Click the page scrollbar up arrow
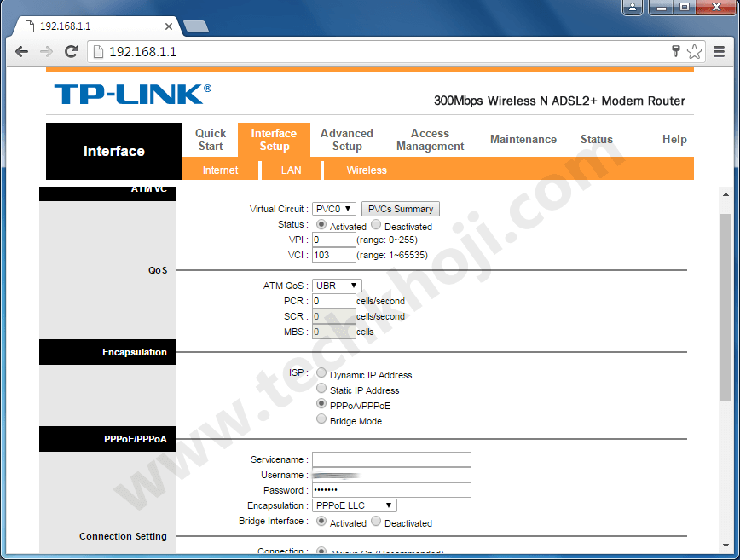 point(726,193)
